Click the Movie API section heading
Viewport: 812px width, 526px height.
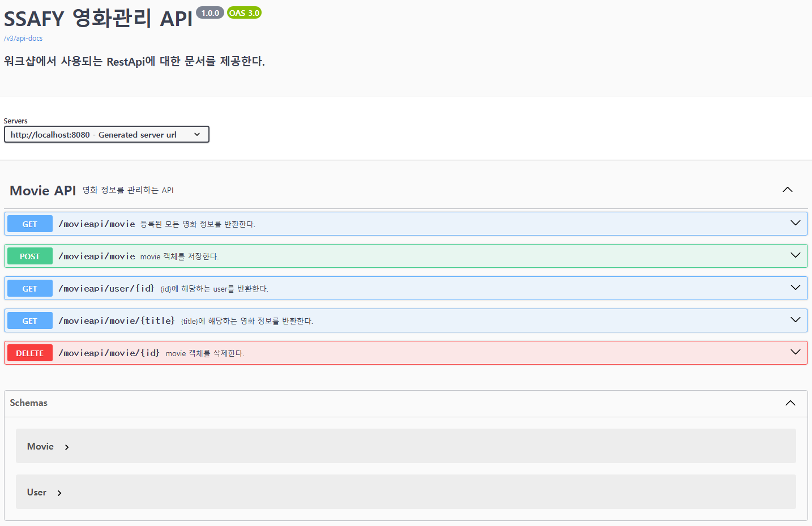pyautogui.click(x=43, y=190)
